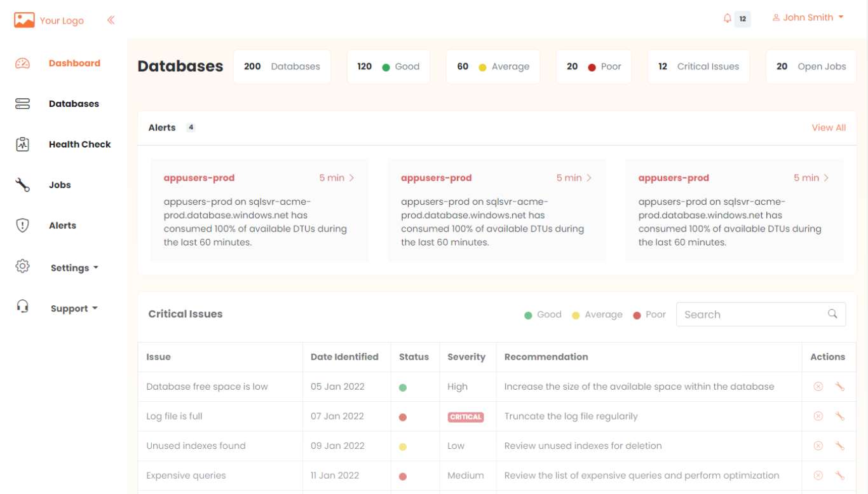The height and width of the screenshot is (494, 868).
Task: Dismiss the 'Log file is full' issue
Action: [818, 416]
